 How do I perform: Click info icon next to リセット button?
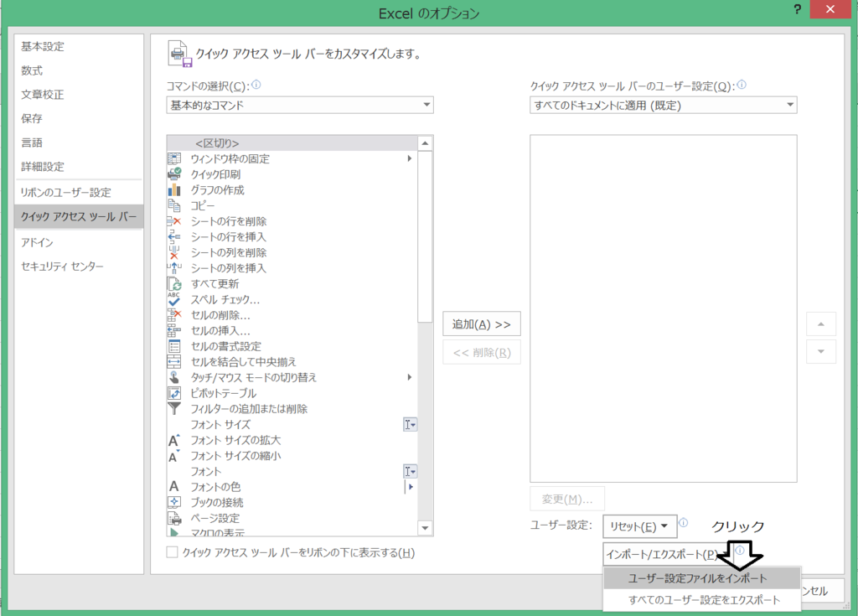pyautogui.click(x=684, y=522)
